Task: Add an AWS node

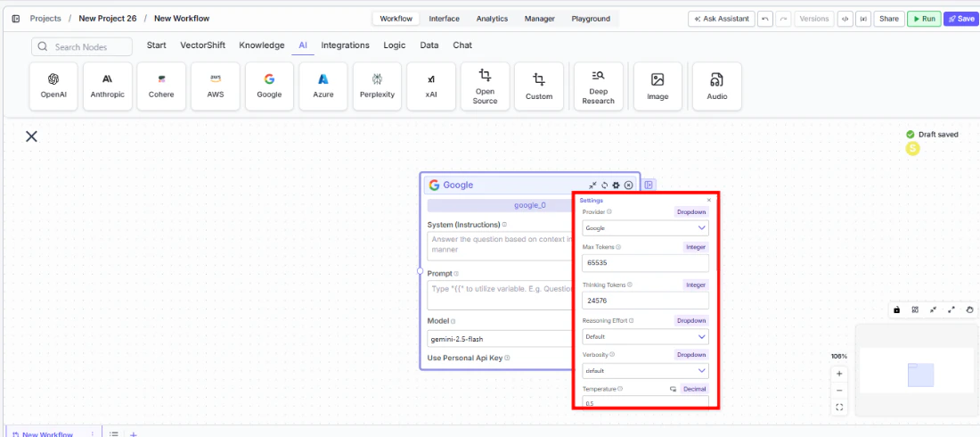Action: click(216, 87)
